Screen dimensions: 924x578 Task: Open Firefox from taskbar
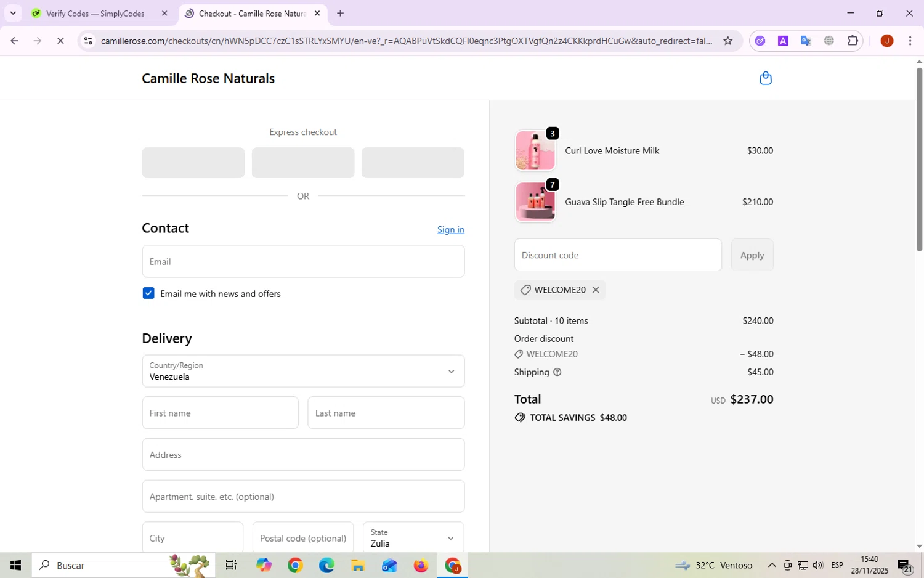pos(421,565)
